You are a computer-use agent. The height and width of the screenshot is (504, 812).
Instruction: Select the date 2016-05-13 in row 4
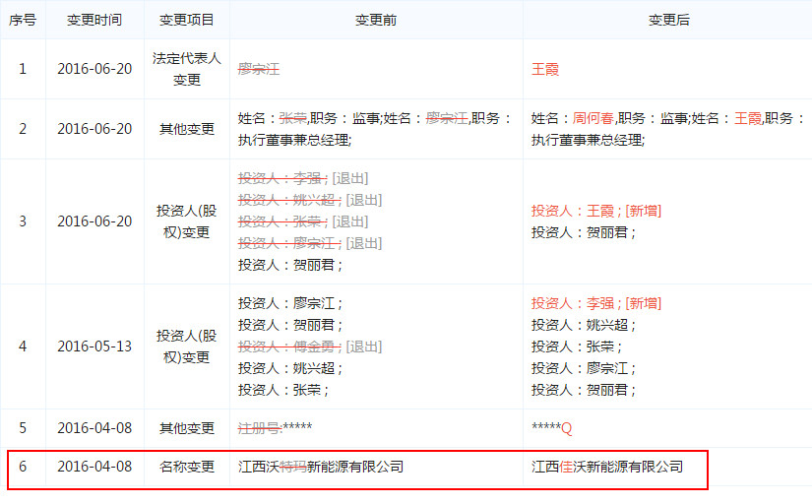[x=94, y=346]
